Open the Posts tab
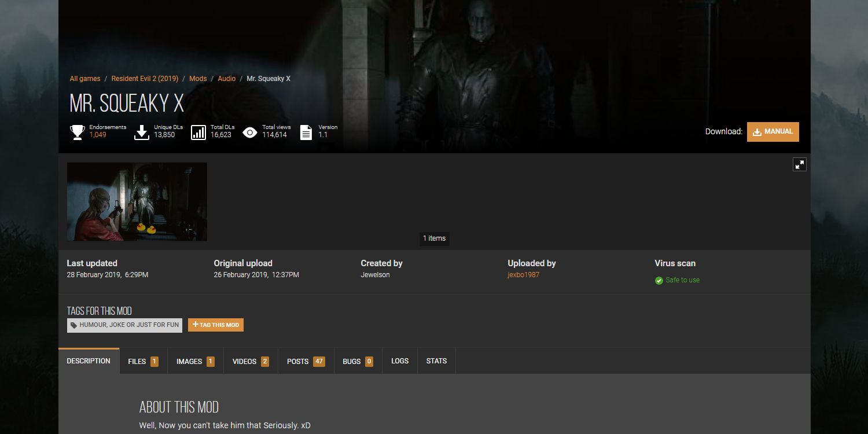868x434 pixels. 306,361
